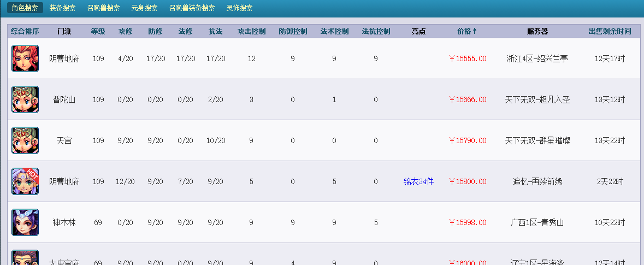Screen dimensions: 644x265
Task: Click the 天宫 school cell
Action: [64, 141]
